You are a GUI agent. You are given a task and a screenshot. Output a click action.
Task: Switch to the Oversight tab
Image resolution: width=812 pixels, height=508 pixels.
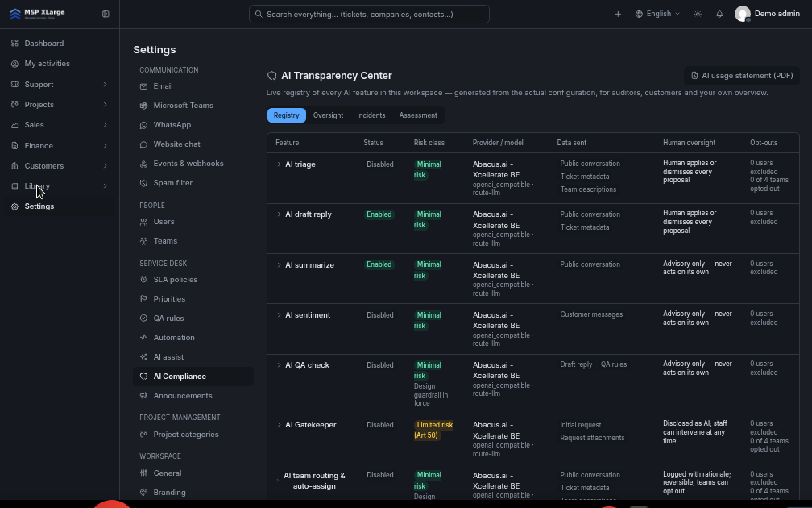click(x=328, y=115)
